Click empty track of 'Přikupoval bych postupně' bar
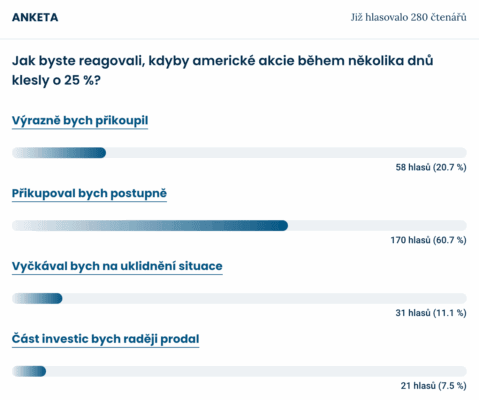 (x=377, y=226)
